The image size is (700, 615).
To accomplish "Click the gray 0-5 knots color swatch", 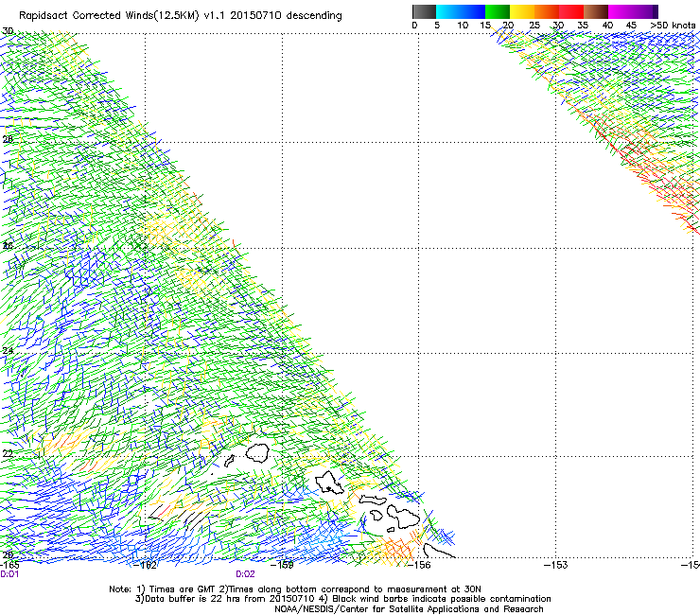I will pyautogui.click(x=424, y=11).
